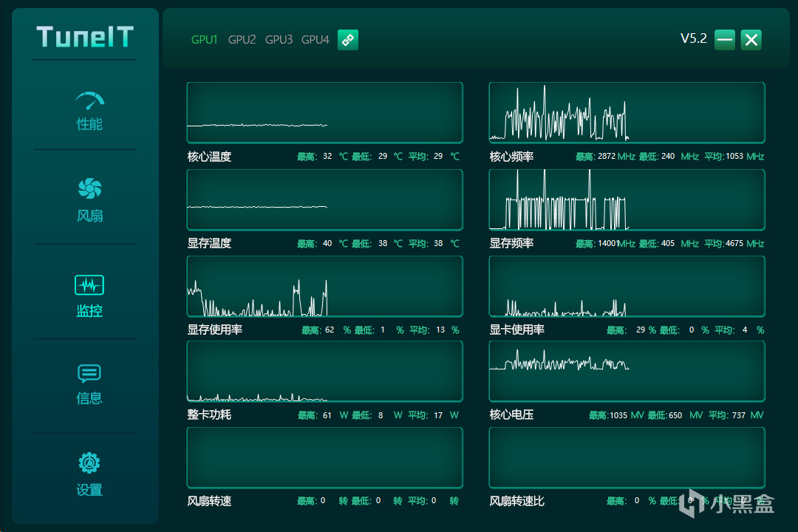Image resolution: width=798 pixels, height=532 pixels.
Task: Open the 信息 info chat icon
Action: 89,373
